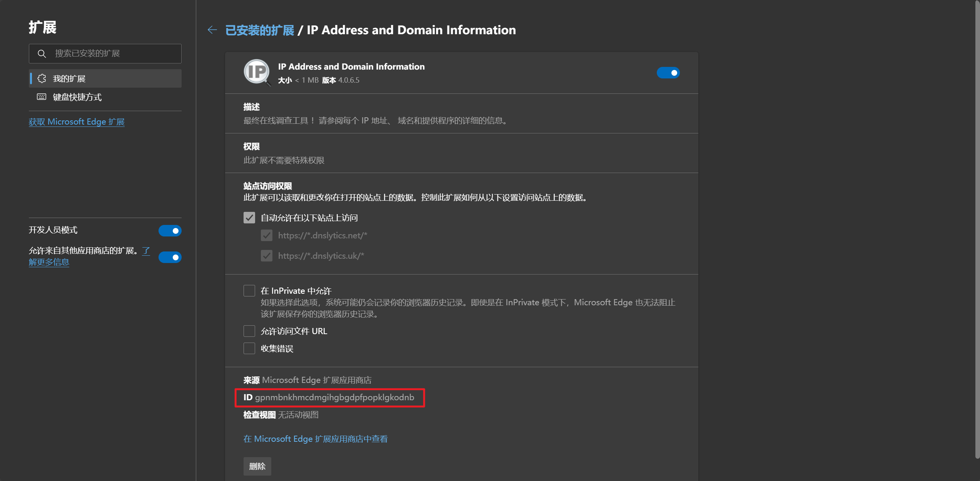Click the IP Address and Domain Information title
Screen dimensions: 980x481
(351, 67)
